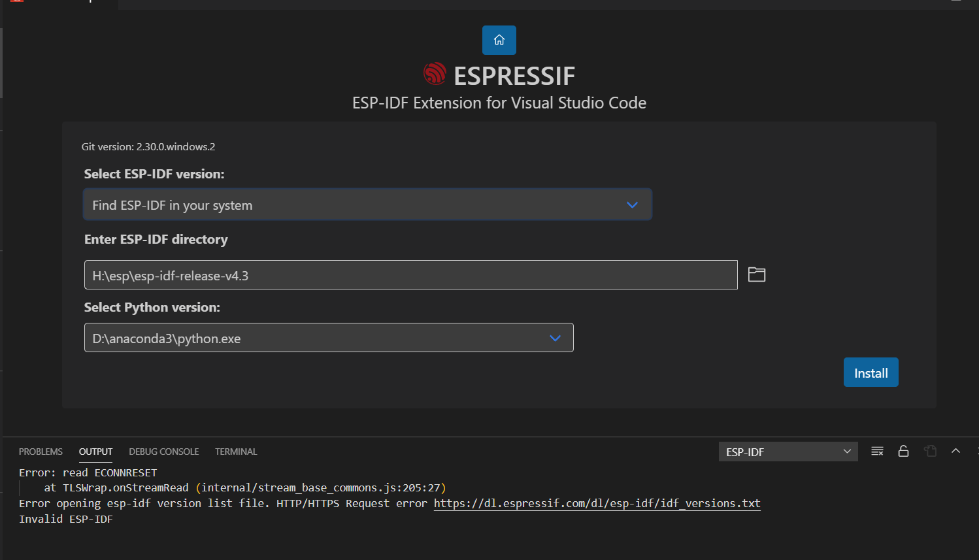Clear the Output panel using the clear icon

pos(877,451)
